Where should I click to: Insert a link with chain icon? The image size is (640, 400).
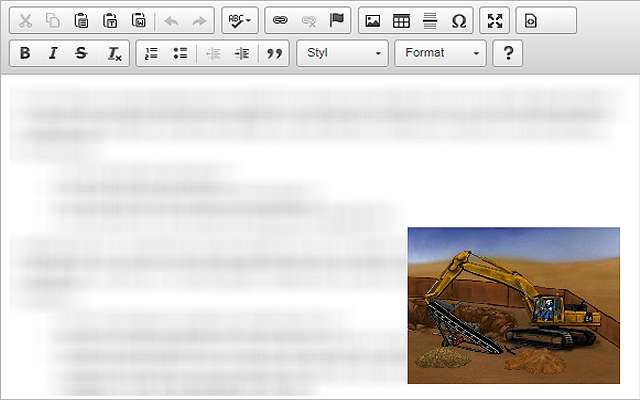point(280,20)
